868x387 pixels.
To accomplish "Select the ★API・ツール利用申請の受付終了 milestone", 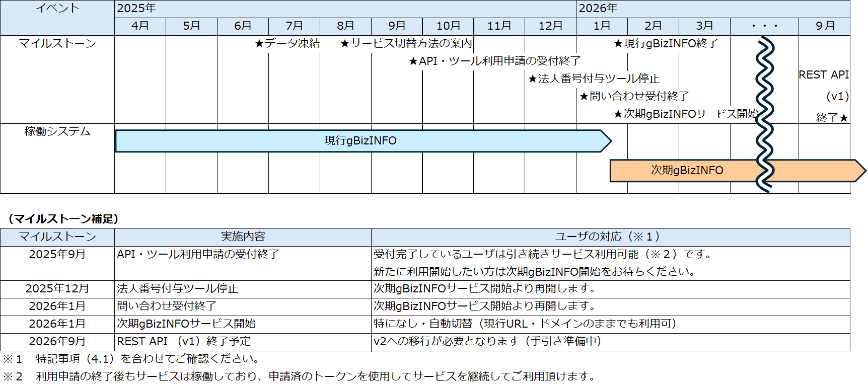I will [x=494, y=61].
